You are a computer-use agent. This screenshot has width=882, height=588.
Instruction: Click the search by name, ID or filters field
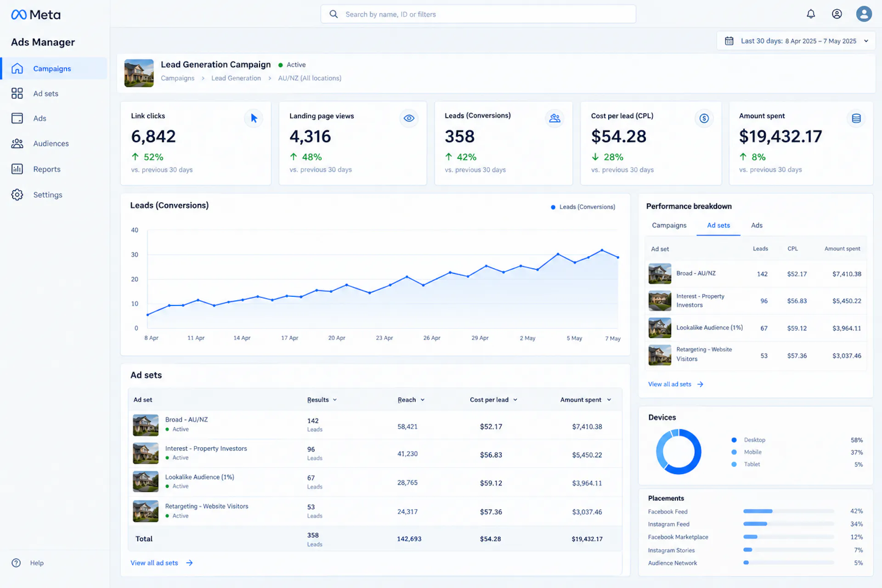click(478, 14)
